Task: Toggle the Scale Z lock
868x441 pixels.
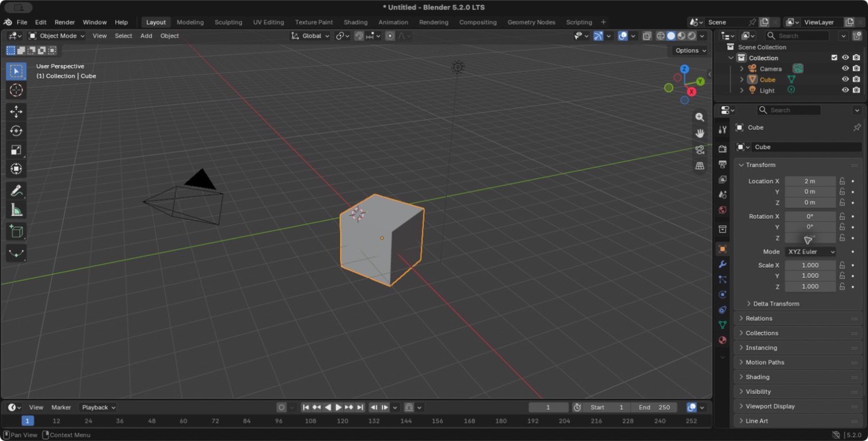Action: tap(842, 287)
